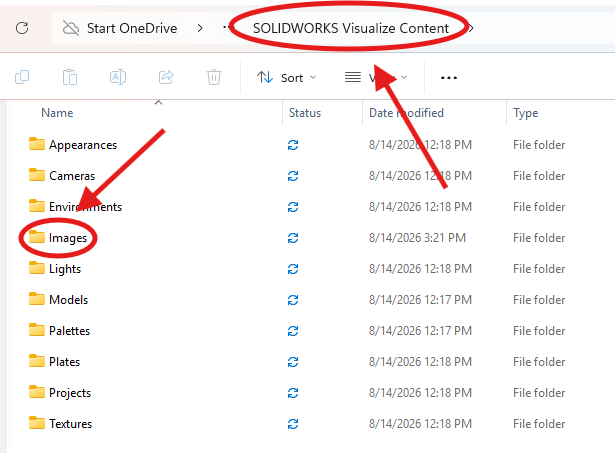Image resolution: width=615 pixels, height=453 pixels.
Task: Click the sync status icon for Projects
Action: (x=293, y=393)
